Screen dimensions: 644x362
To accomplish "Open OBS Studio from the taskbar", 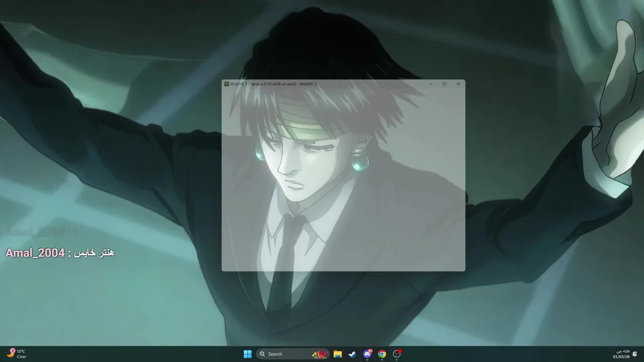I will pyautogui.click(x=397, y=354).
